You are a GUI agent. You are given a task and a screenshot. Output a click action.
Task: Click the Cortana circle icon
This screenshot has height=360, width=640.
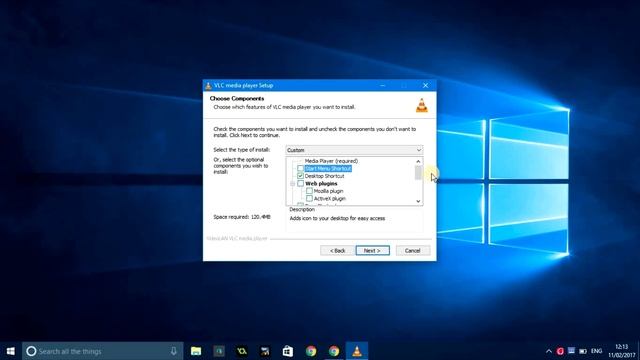tap(31, 351)
